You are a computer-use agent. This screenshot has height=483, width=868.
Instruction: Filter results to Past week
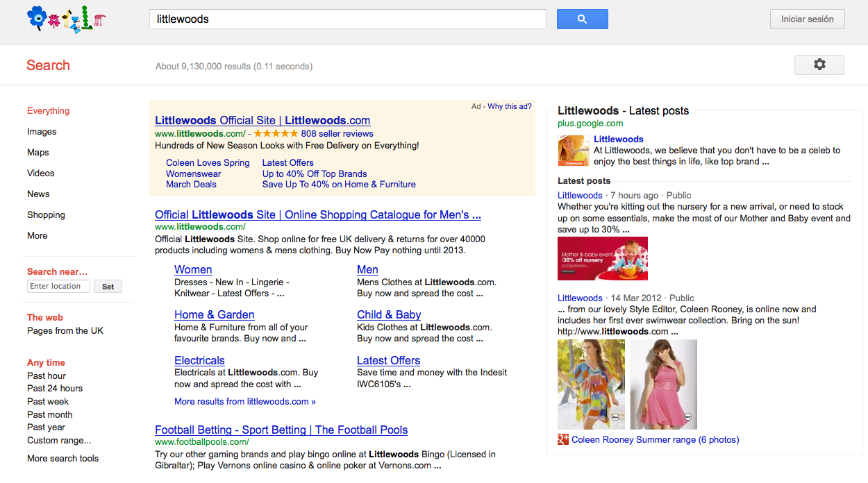[48, 401]
